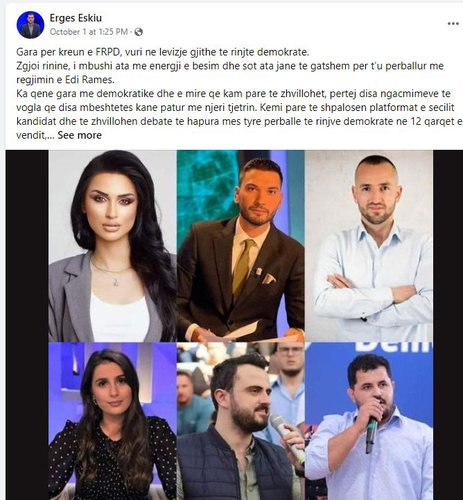Open photo of man in brown suit
Viewport: 463px width, 500px height.
coord(240,246)
